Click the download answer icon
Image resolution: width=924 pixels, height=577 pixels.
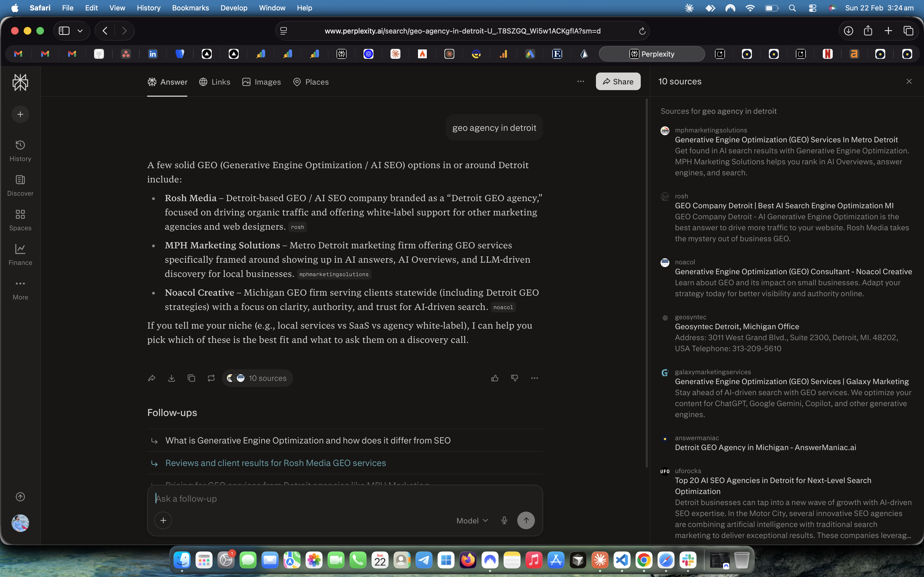[x=171, y=378]
